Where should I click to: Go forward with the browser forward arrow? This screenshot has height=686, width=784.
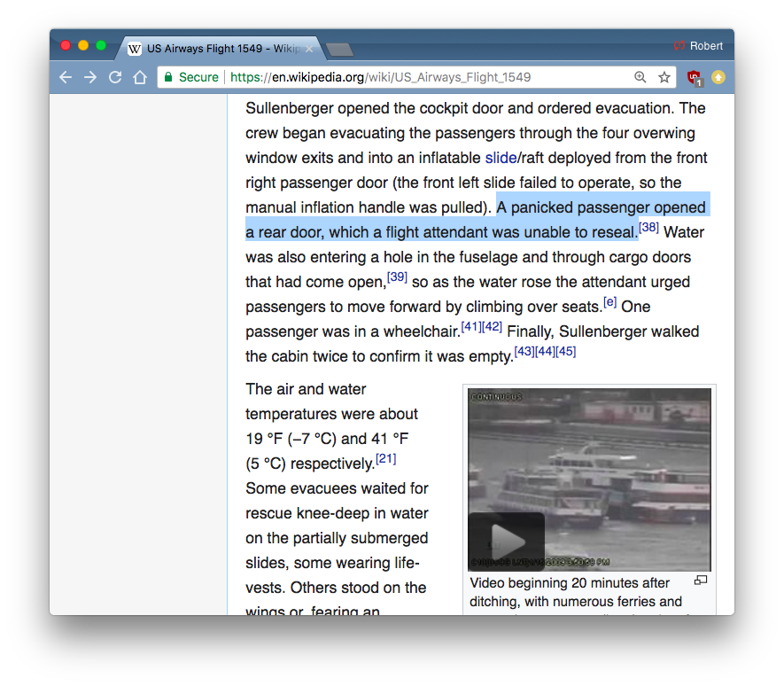[x=90, y=77]
